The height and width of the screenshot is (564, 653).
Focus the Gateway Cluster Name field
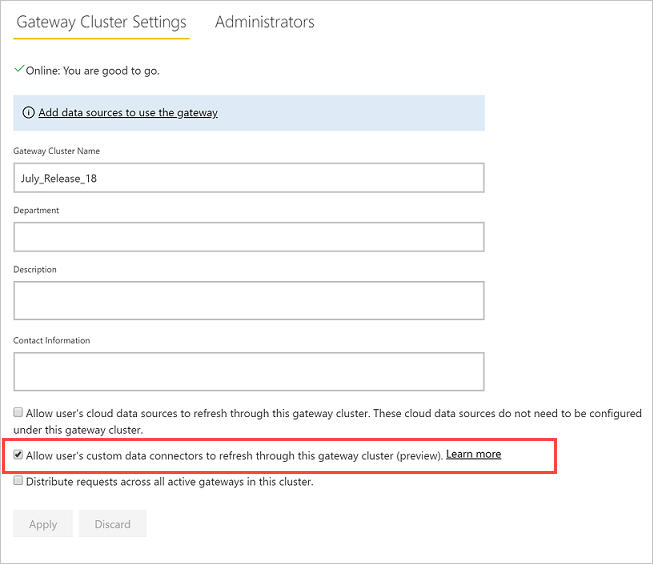[x=249, y=178]
